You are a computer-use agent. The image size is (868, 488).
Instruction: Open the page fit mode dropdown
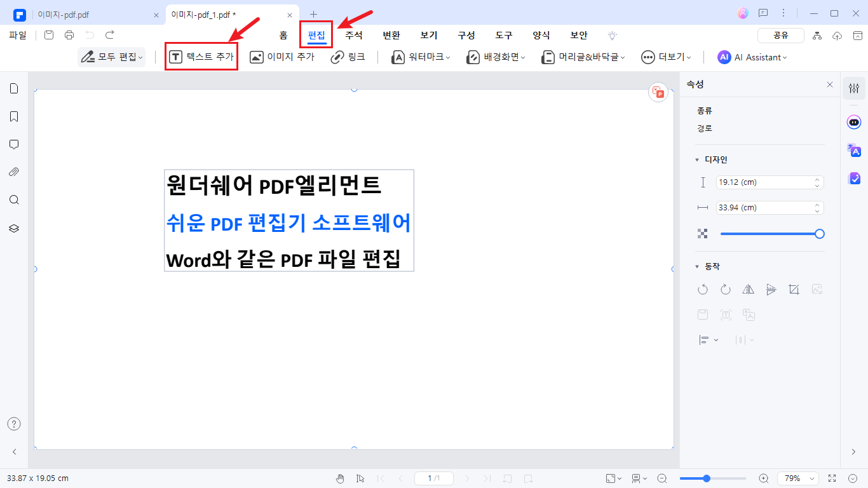point(614,478)
